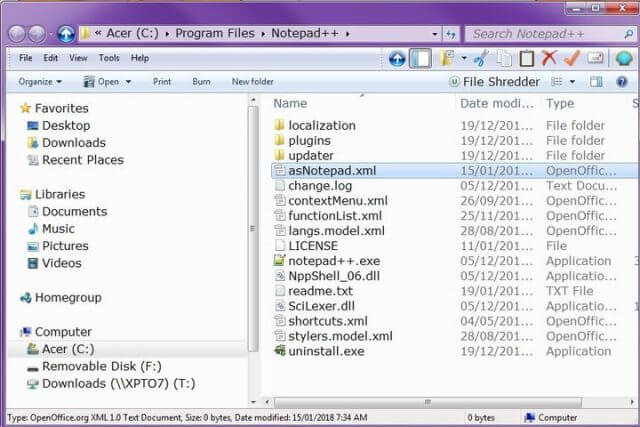This screenshot has height=427, width=640.
Task: Click the red X Delete toolbar icon
Action: pyautogui.click(x=549, y=58)
